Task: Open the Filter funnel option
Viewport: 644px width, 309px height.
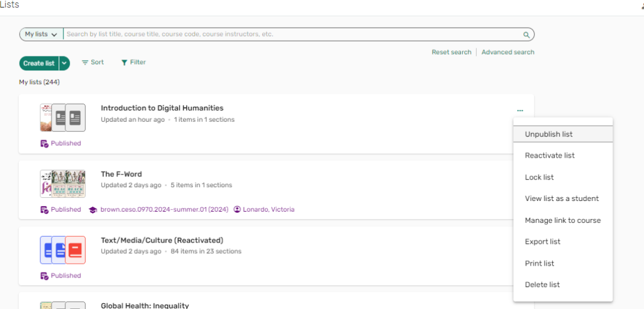Action: point(125,63)
